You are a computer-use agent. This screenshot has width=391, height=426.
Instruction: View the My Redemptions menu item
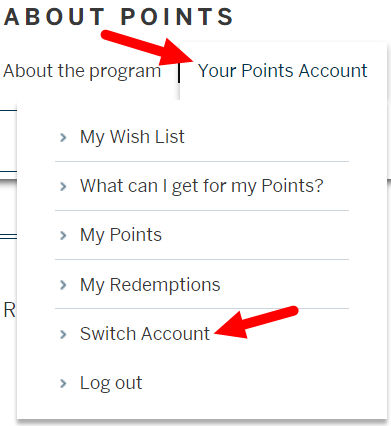click(150, 285)
